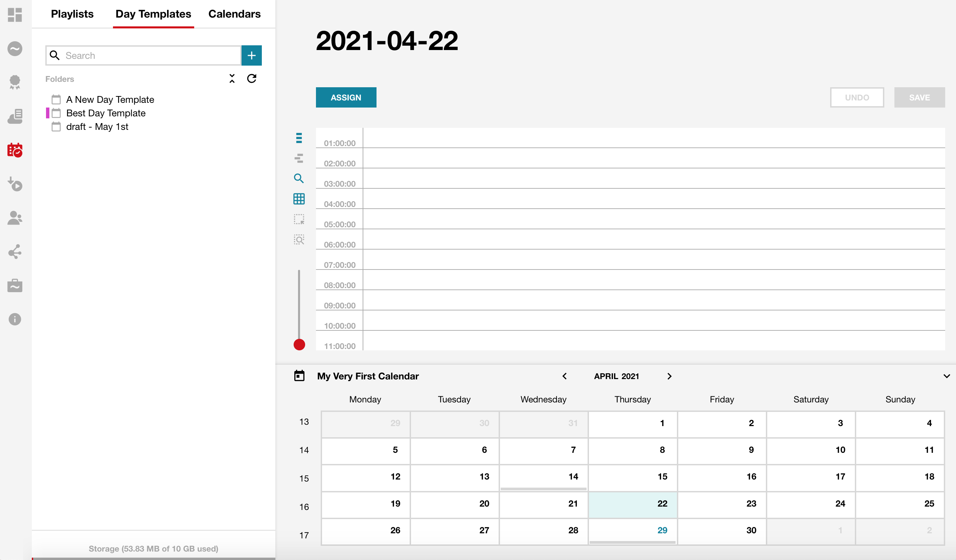Select April 1 in the calendar
The width and height of the screenshot is (956, 560).
coord(632,424)
